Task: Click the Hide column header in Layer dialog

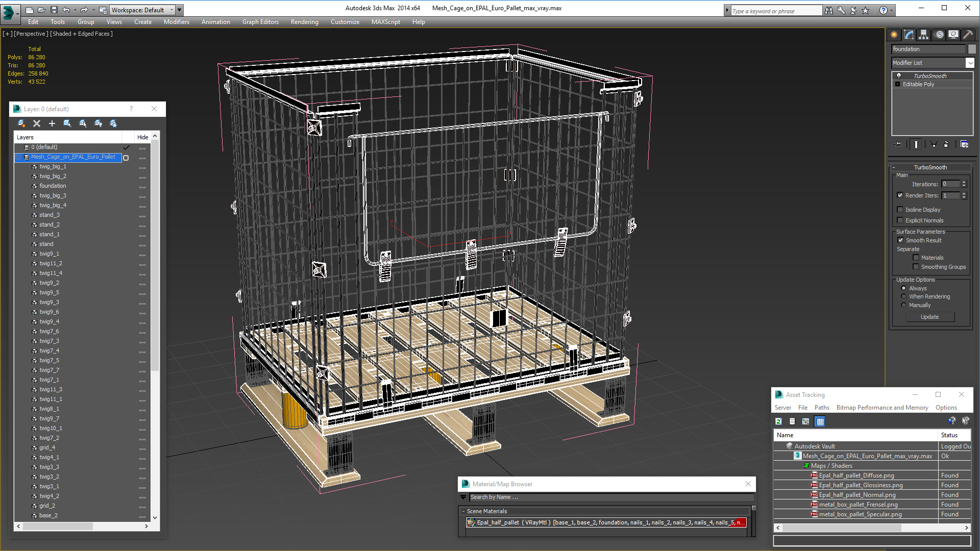Action: click(x=142, y=137)
